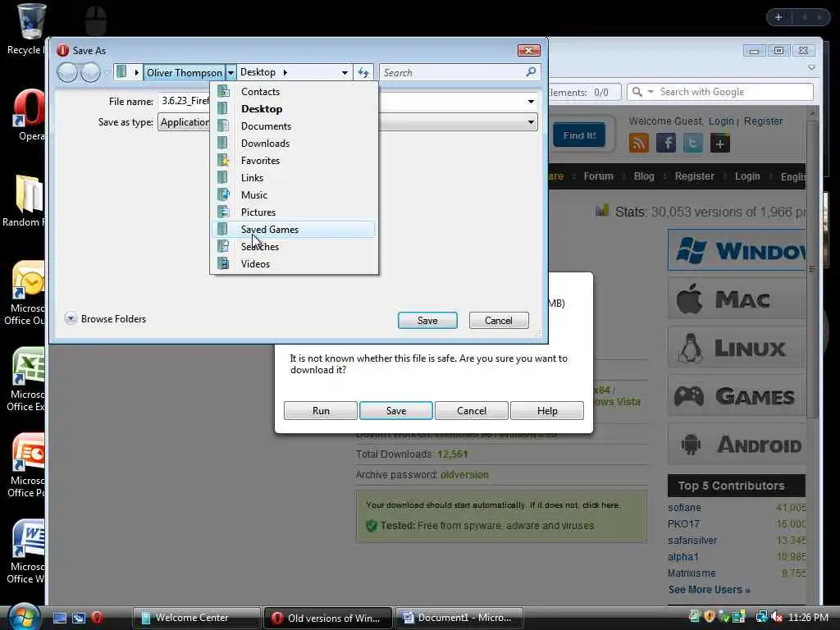Viewport: 840px width, 630px height.
Task: Click the Contacts folder icon
Action: point(223,91)
